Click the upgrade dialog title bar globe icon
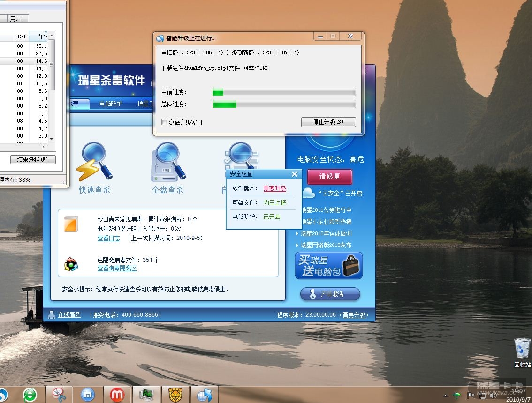This screenshot has width=532, height=403. (160, 38)
